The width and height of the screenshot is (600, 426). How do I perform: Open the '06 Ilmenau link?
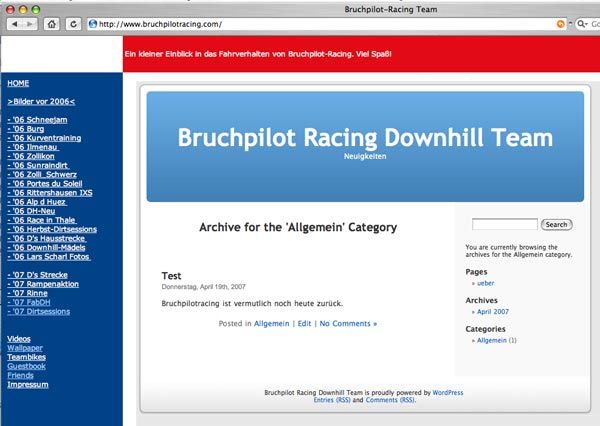coord(33,147)
